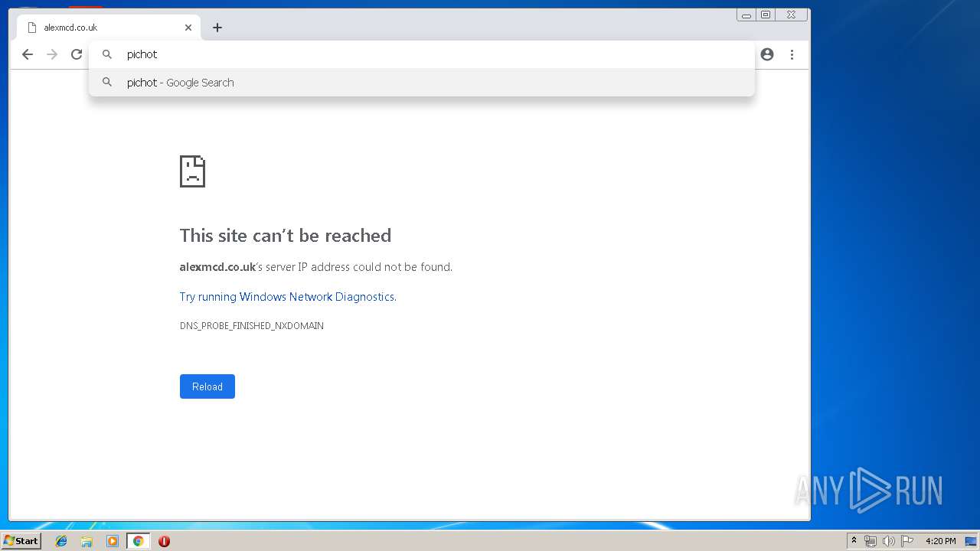Click the address bar containing pichot
The width and height of the screenshot is (980, 551).
[421, 54]
